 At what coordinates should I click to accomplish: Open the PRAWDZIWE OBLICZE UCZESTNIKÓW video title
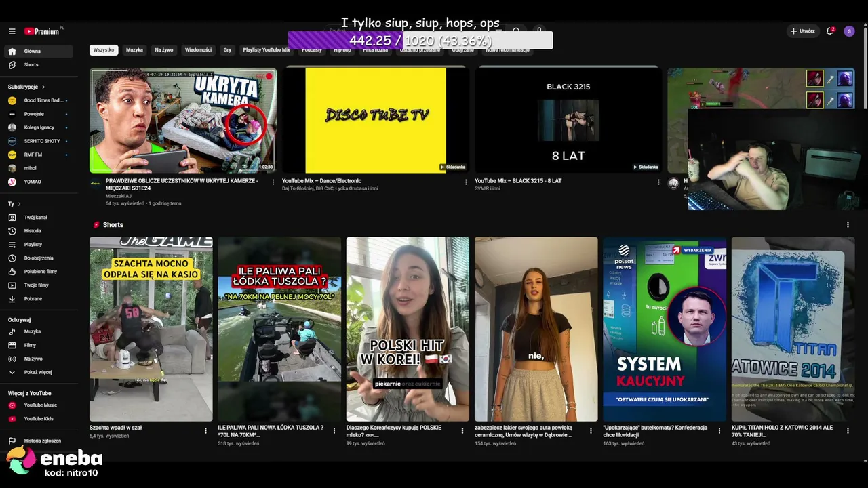[x=182, y=184]
